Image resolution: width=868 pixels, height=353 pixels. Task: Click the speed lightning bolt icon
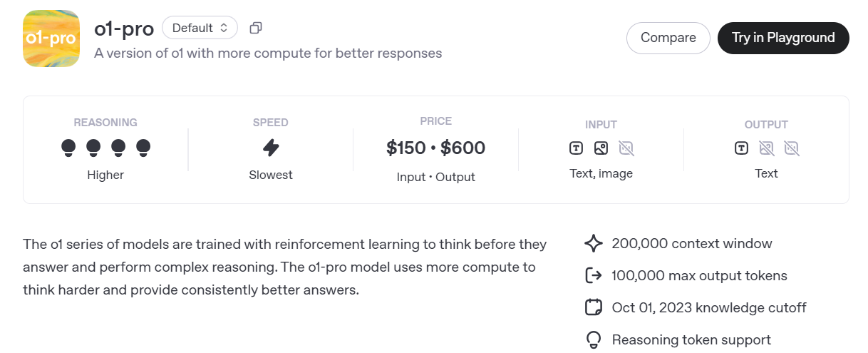pos(271,148)
